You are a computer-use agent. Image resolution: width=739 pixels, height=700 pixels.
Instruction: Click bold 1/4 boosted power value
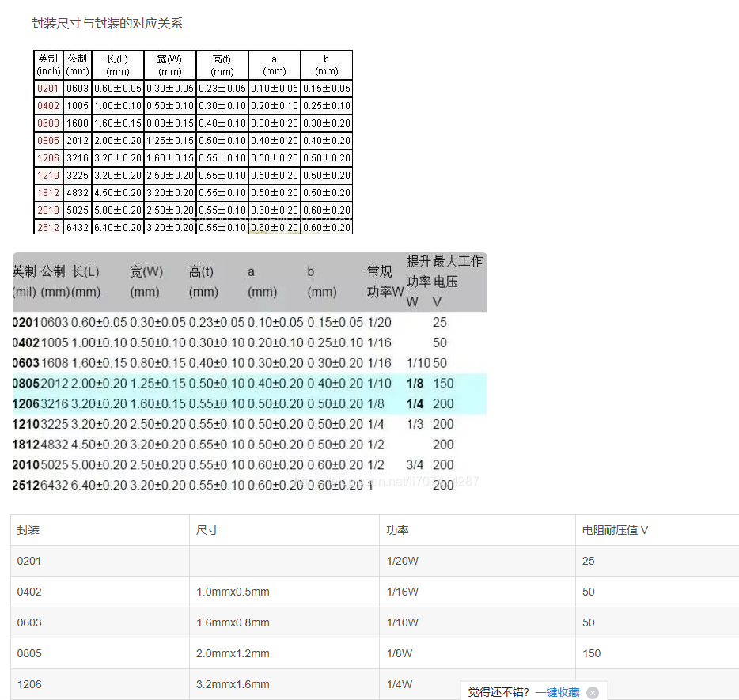[415, 403]
